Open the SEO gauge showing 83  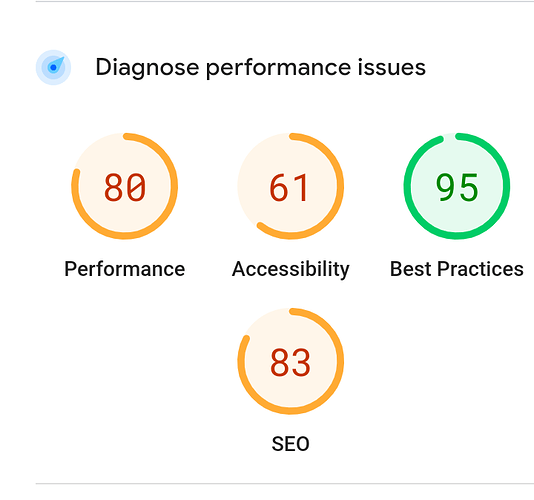point(290,361)
